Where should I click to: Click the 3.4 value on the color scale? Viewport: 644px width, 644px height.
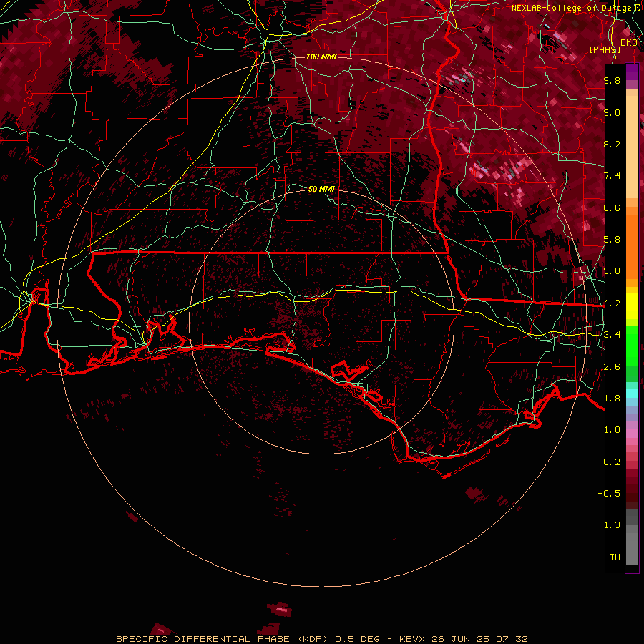click(x=612, y=335)
